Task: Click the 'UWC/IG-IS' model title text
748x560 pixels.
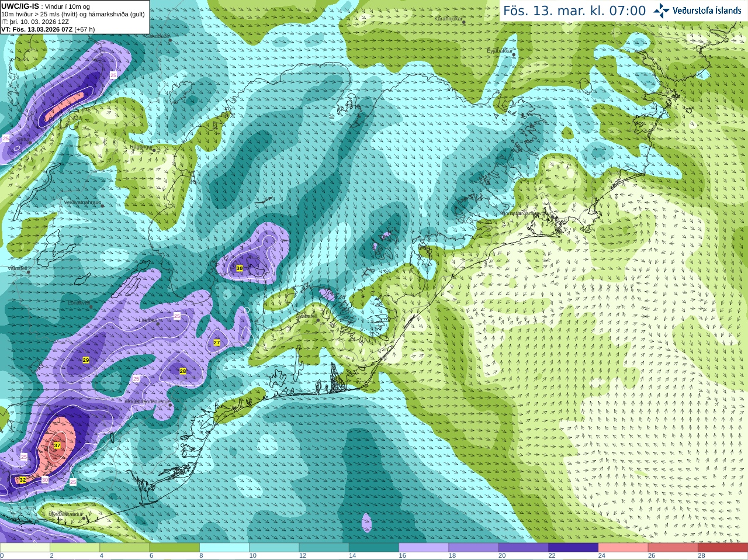Action: pos(20,6)
